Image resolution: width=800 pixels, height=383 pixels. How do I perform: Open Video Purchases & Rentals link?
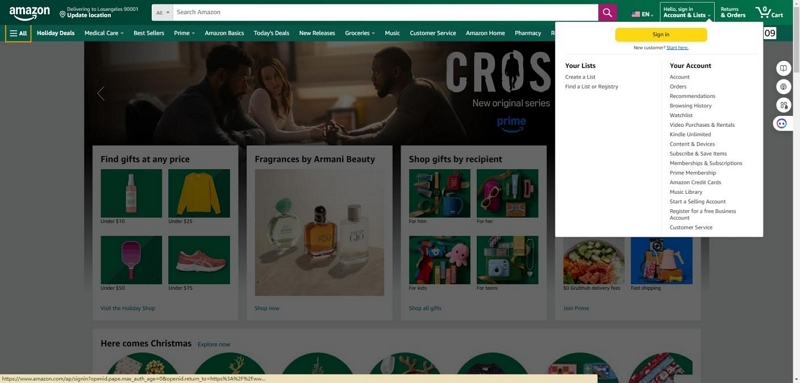(x=702, y=125)
